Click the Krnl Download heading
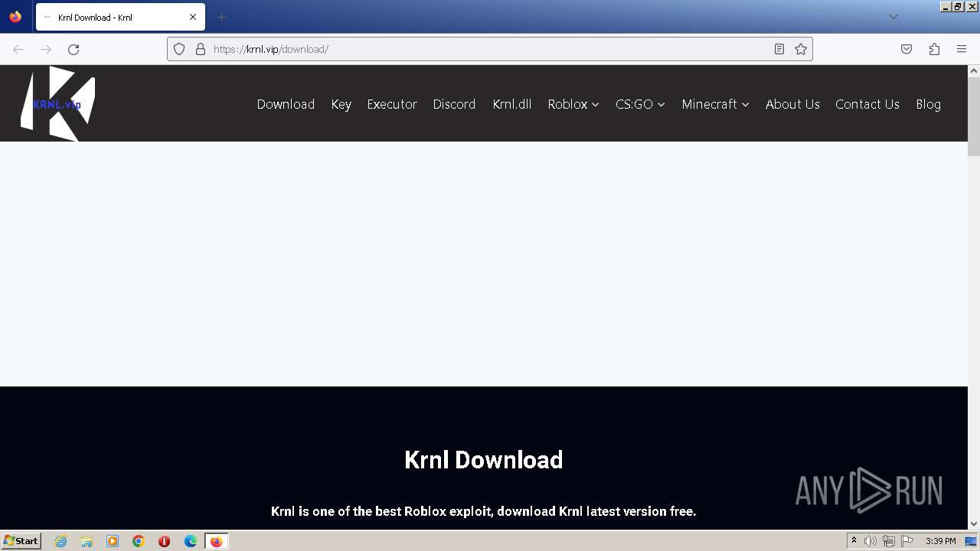 [483, 459]
